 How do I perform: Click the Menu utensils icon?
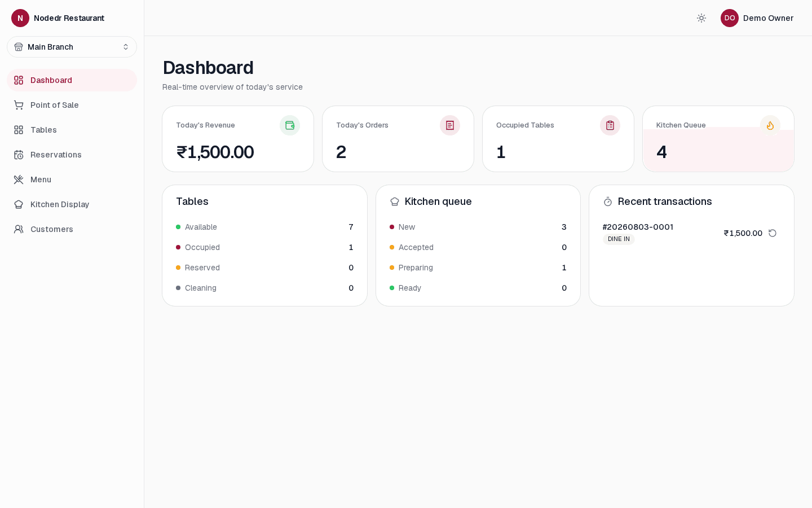coord(19,179)
